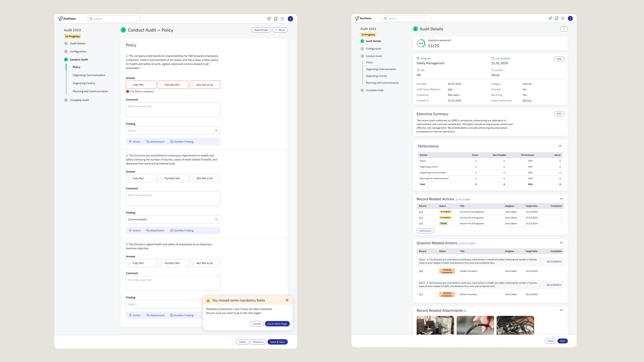644x362 pixels.
Task: Select Not Met at all for question 2
Action: pyautogui.click(x=205, y=178)
